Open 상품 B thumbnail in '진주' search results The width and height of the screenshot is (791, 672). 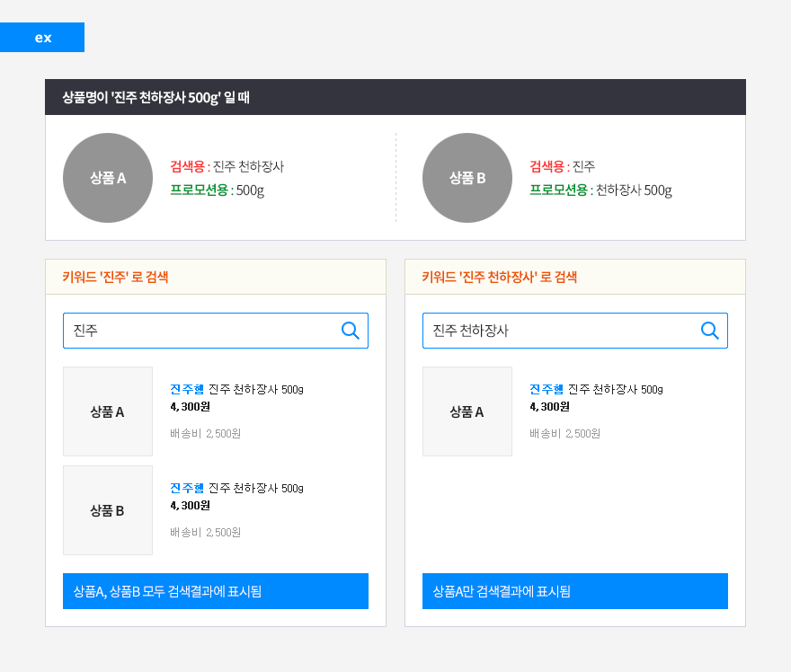click(108, 510)
